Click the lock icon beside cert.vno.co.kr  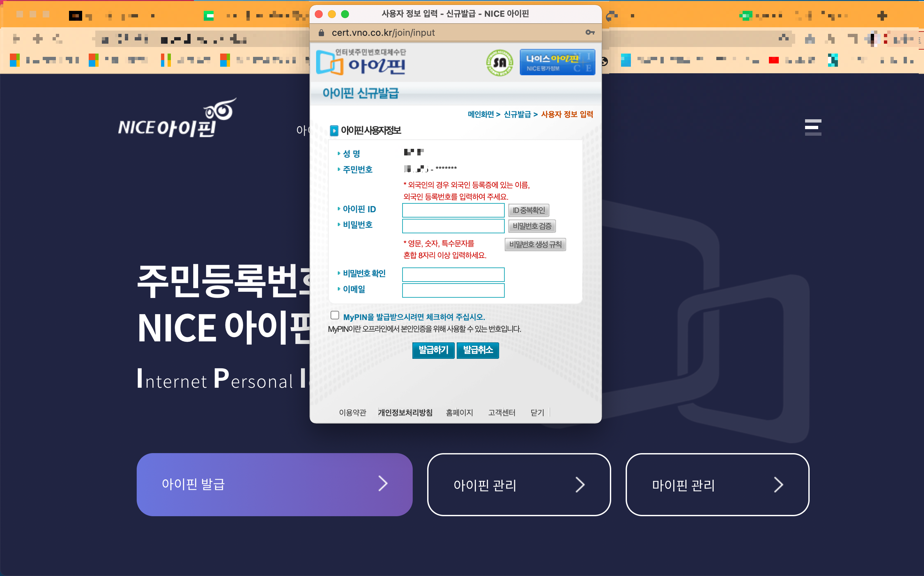[321, 33]
